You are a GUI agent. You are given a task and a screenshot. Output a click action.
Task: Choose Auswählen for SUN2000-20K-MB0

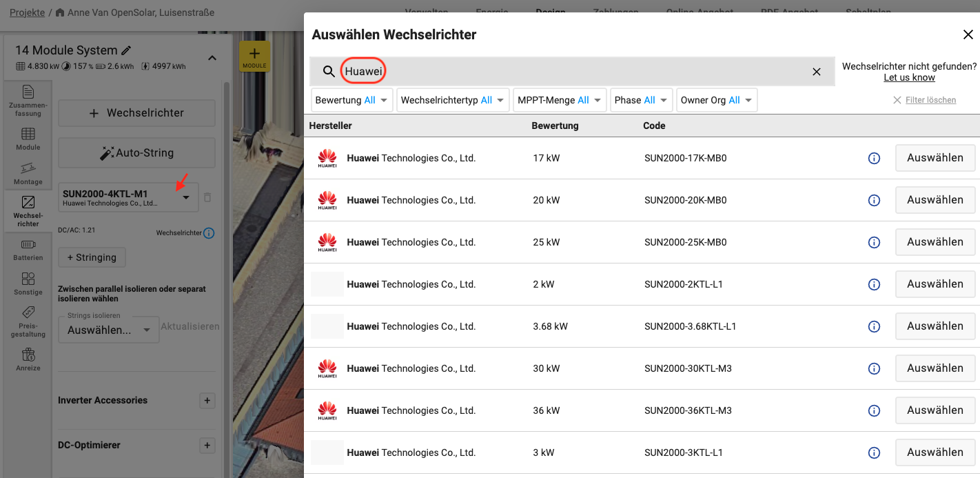pyautogui.click(x=935, y=200)
